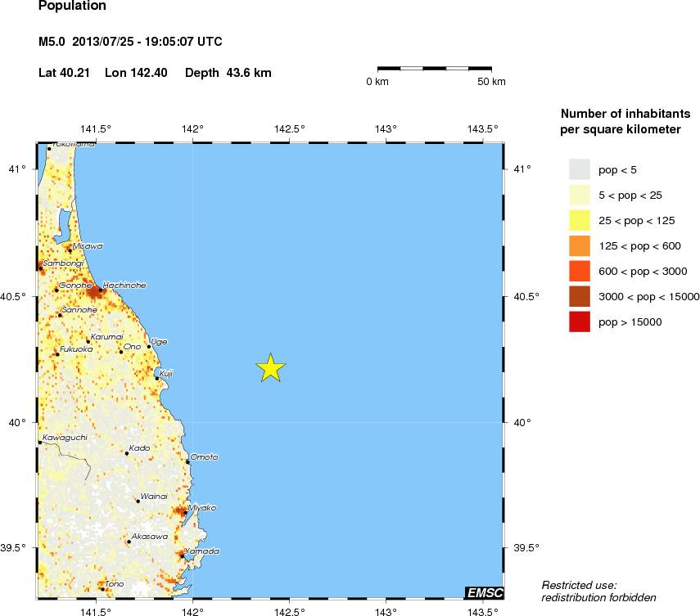Click the Omoto coastal city marker
This screenshot has width=700, height=616.
188,462
